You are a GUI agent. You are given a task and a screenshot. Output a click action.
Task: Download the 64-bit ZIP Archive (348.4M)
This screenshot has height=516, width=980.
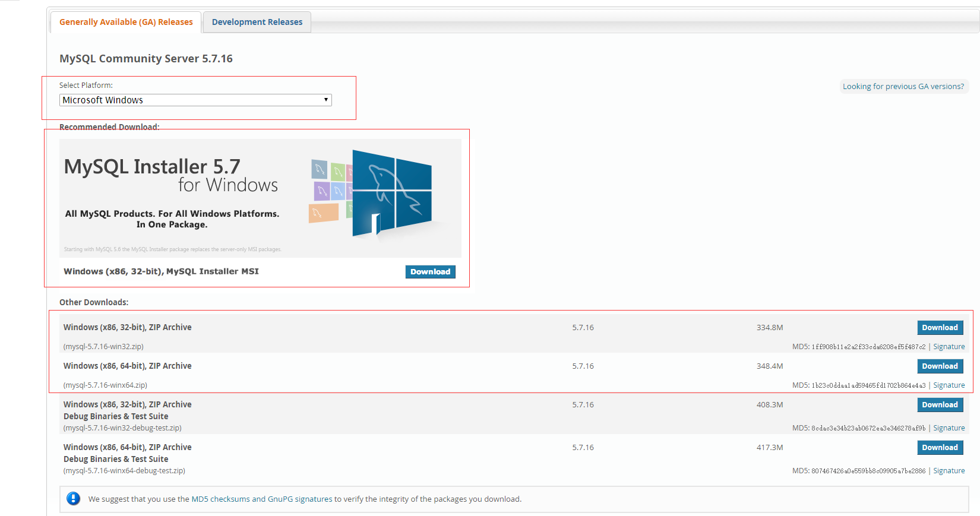point(940,366)
